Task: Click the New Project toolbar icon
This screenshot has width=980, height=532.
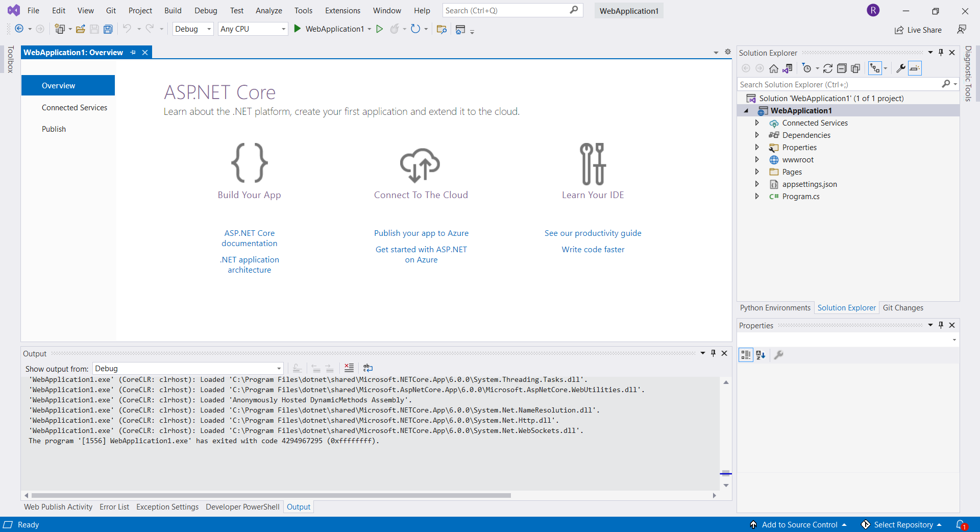Action: coord(60,29)
